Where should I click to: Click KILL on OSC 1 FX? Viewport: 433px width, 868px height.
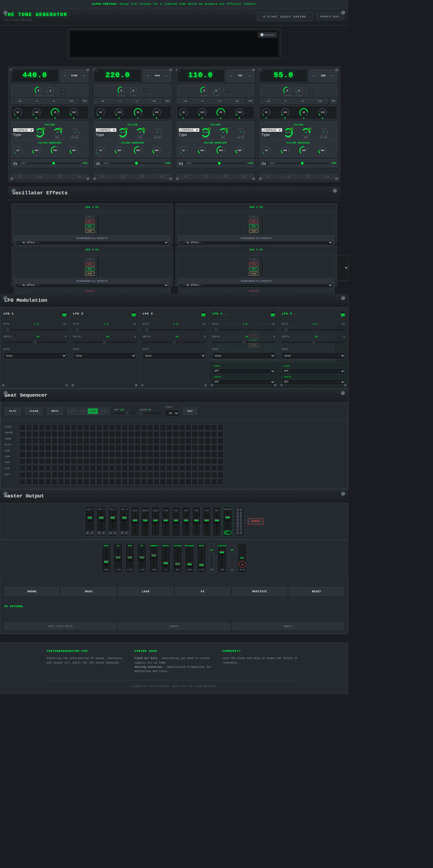coord(90,221)
